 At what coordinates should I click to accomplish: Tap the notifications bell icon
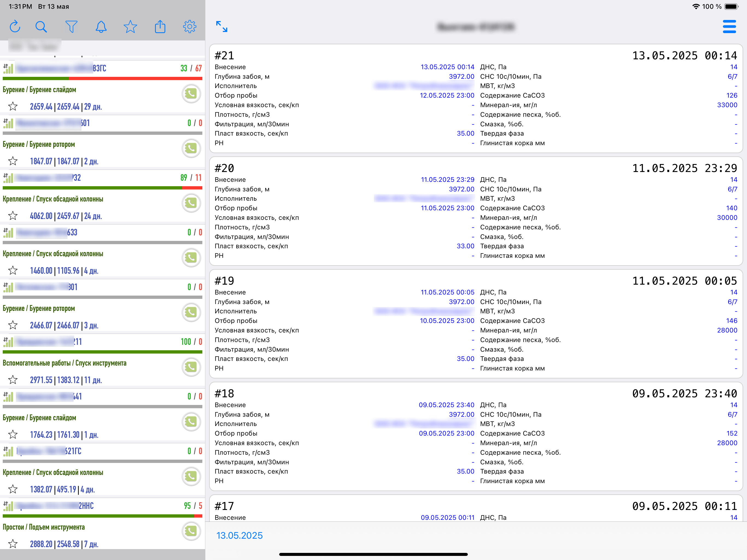101,26
